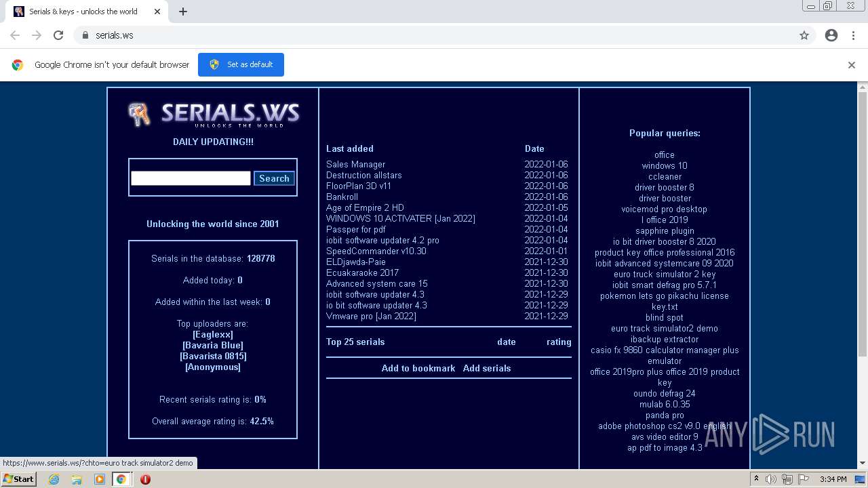Open popular query 'oundo defrag 24'
Screen dimensions: 868x488
(665, 393)
